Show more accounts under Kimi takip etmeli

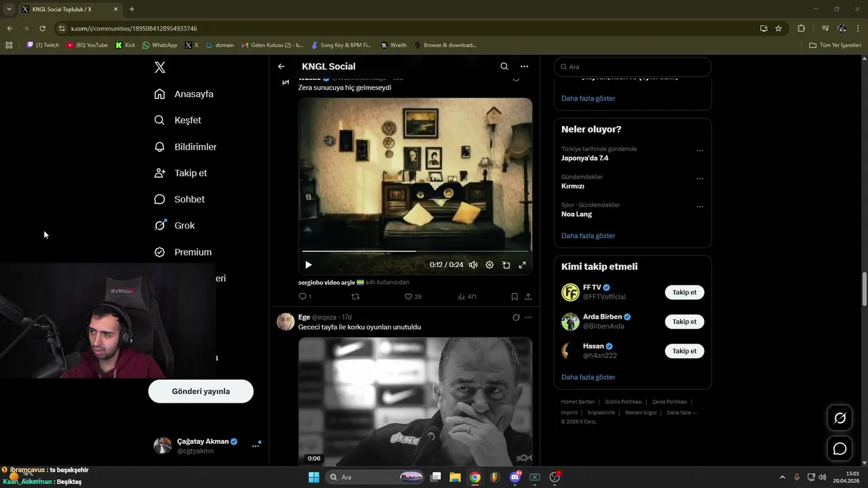pos(589,377)
